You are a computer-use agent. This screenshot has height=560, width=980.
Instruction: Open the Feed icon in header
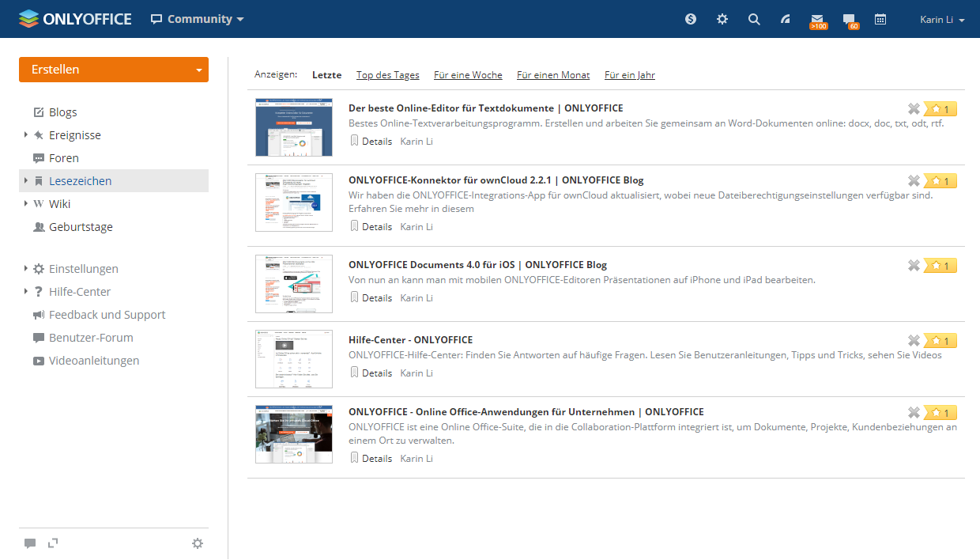786,19
